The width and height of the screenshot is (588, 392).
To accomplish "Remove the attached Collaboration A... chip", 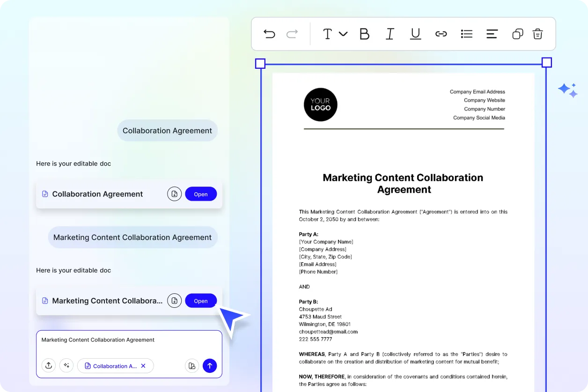I will tap(143, 366).
